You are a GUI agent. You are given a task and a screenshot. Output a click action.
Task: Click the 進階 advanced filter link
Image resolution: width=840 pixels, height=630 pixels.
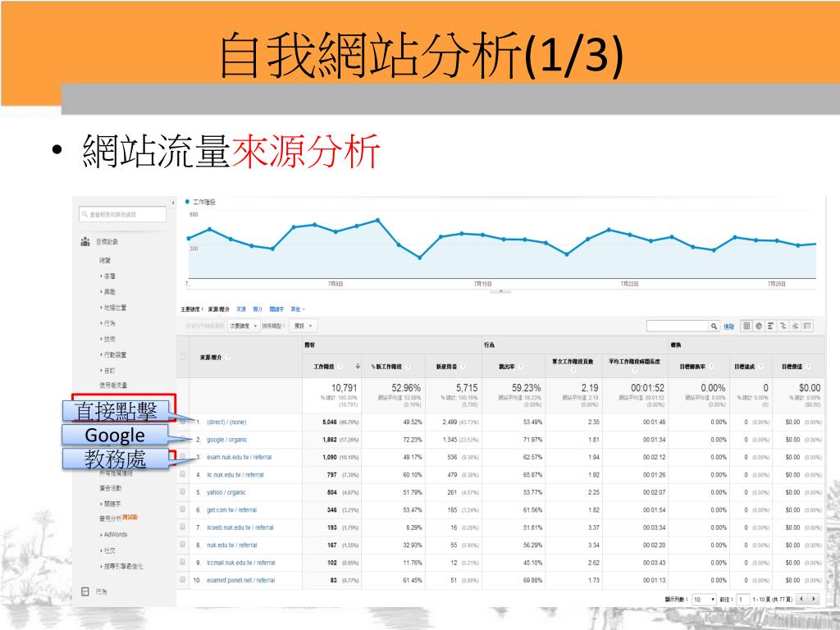click(728, 326)
